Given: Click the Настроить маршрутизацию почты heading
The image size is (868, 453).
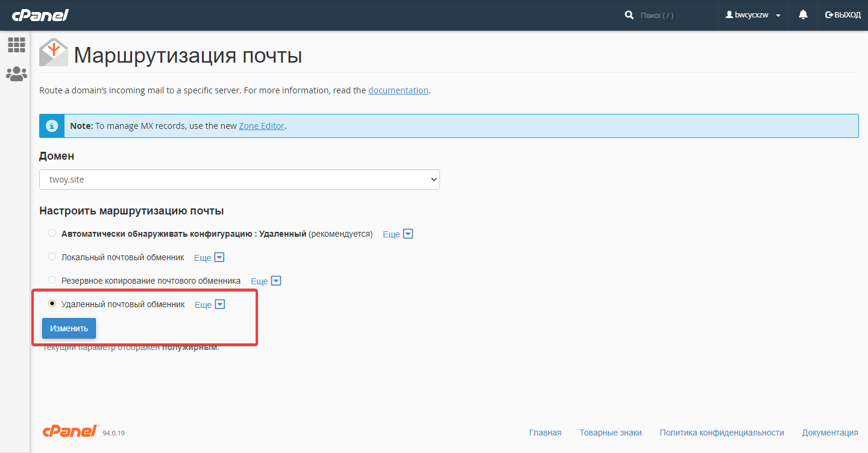Looking at the screenshot, I should pyautogui.click(x=131, y=211).
